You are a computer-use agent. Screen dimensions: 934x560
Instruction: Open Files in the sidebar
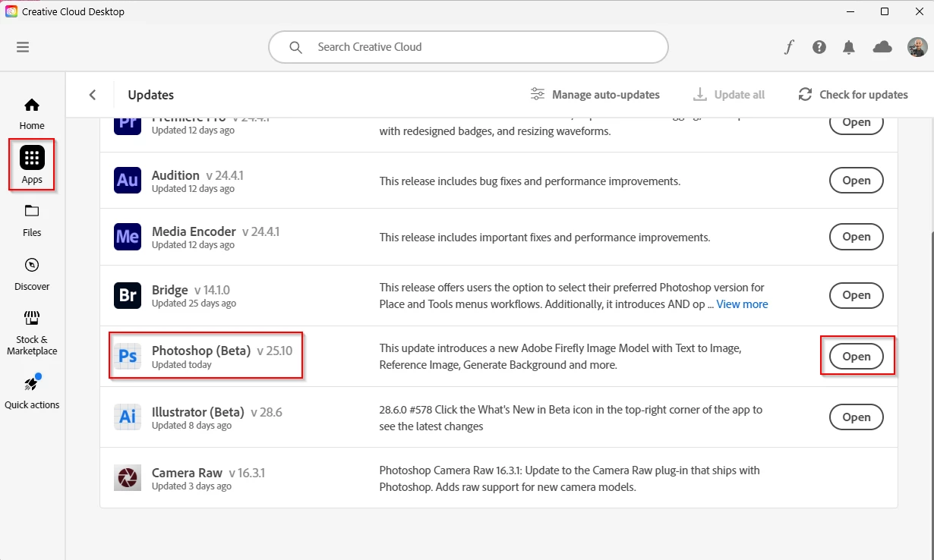tap(32, 220)
